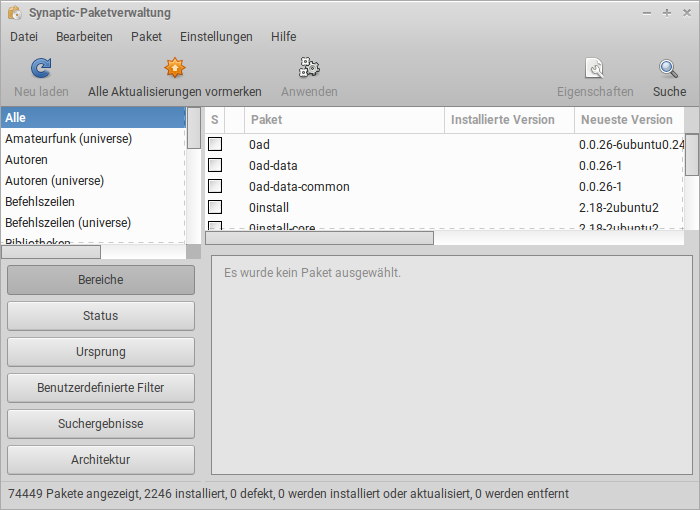Toggle checkbox for 0ad package
The width and height of the screenshot is (700, 510).
[215, 145]
